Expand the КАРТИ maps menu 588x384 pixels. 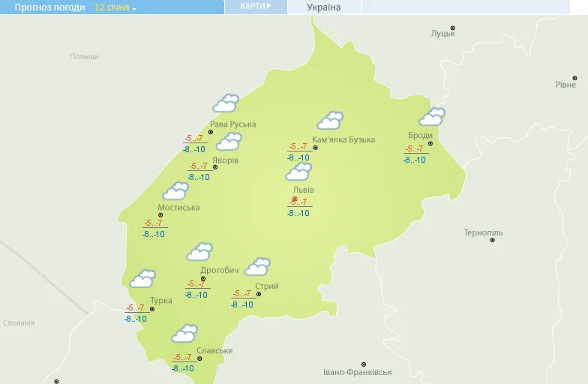(256, 7)
